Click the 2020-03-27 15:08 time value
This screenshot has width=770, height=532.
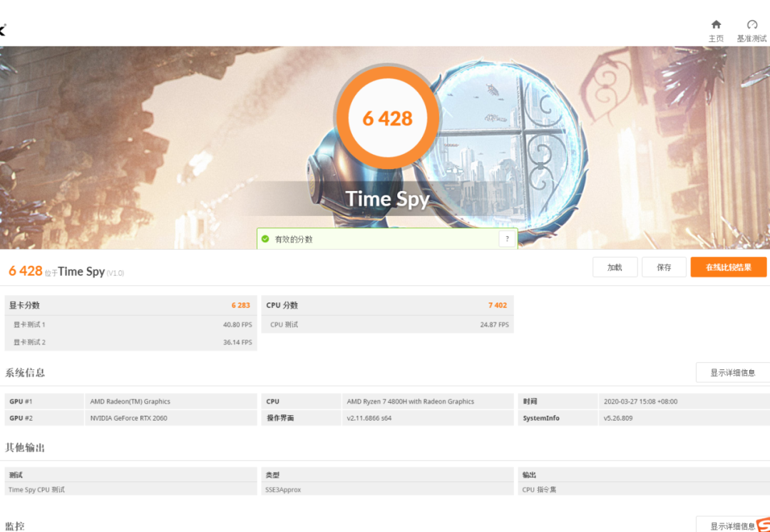tap(640, 401)
